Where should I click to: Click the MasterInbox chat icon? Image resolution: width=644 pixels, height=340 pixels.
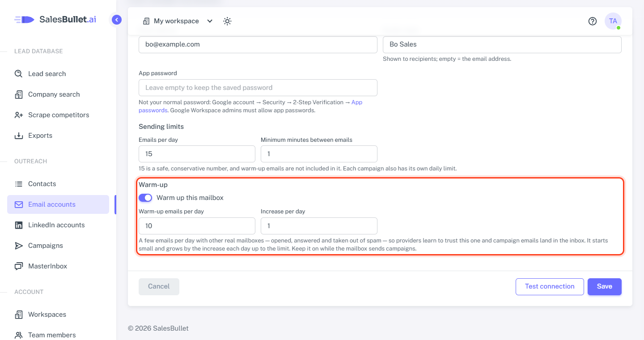pos(18,266)
